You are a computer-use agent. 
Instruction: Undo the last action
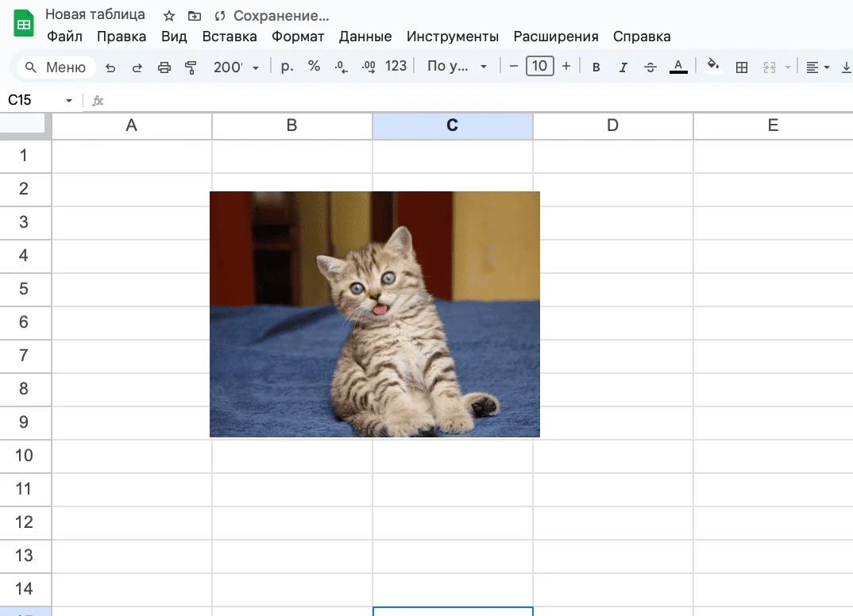point(110,67)
